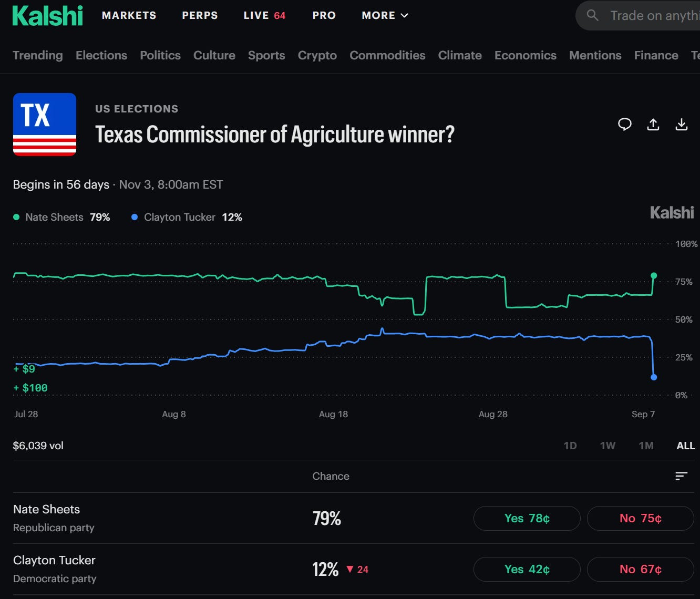Image resolution: width=700 pixels, height=599 pixels.
Task: Buy No 67¢ for Clayton Tucker
Action: point(641,570)
